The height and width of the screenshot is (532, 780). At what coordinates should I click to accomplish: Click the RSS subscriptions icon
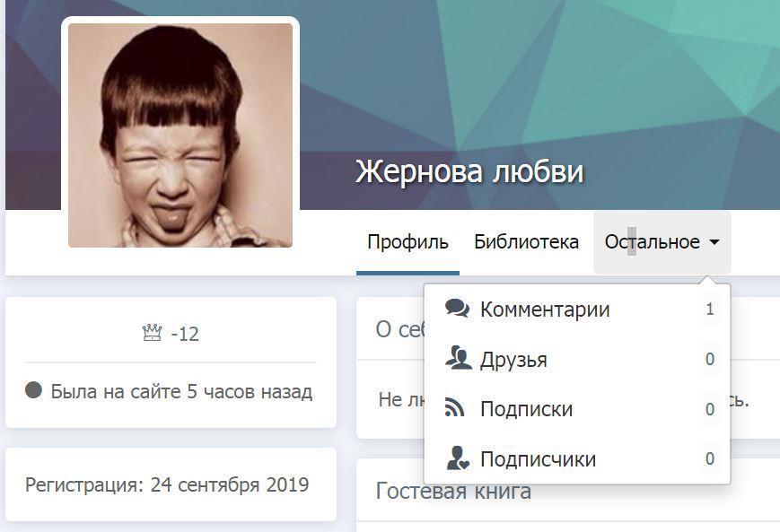pyautogui.click(x=454, y=408)
